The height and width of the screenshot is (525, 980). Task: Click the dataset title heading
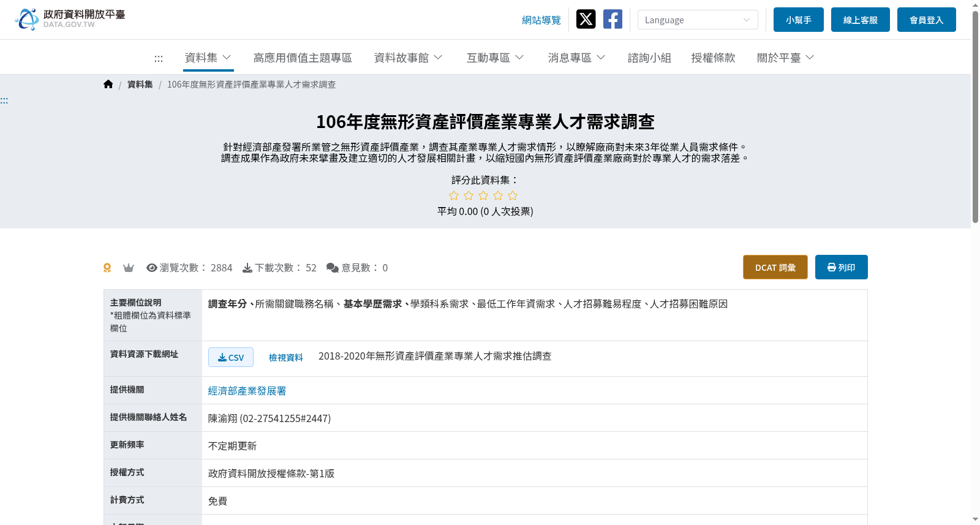coord(485,121)
